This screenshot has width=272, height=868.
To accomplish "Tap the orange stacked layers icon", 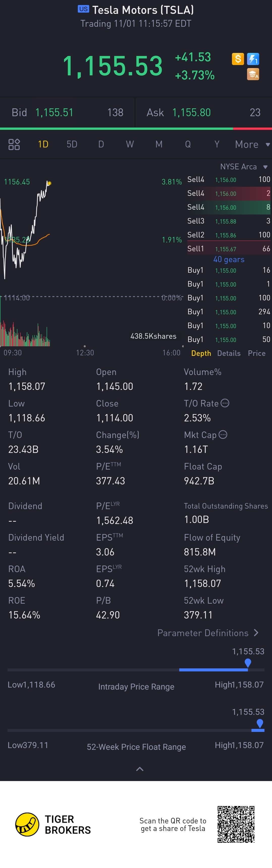I will [253, 74].
